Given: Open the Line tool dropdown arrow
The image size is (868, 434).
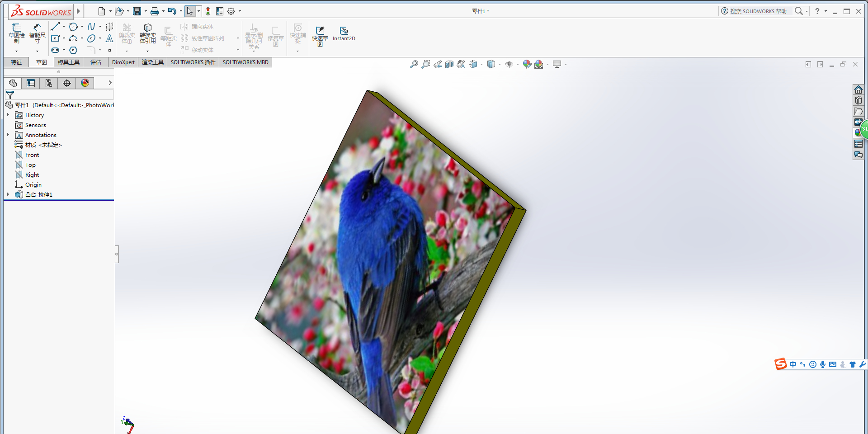Looking at the screenshot, I should (64, 27).
